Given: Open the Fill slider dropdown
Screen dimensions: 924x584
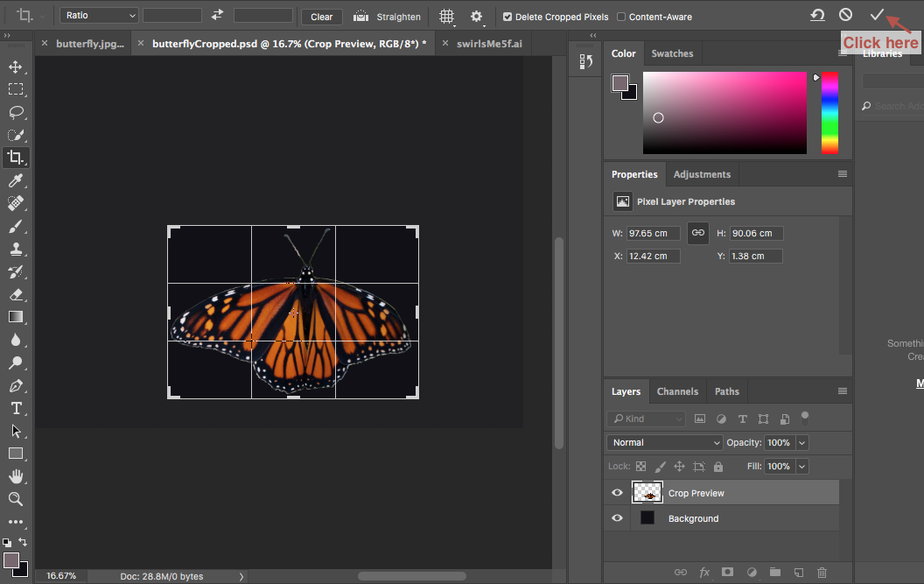Looking at the screenshot, I should pyautogui.click(x=802, y=466).
